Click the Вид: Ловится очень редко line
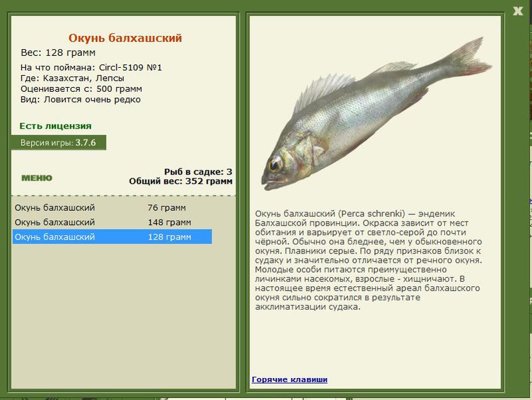 [x=80, y=99]
